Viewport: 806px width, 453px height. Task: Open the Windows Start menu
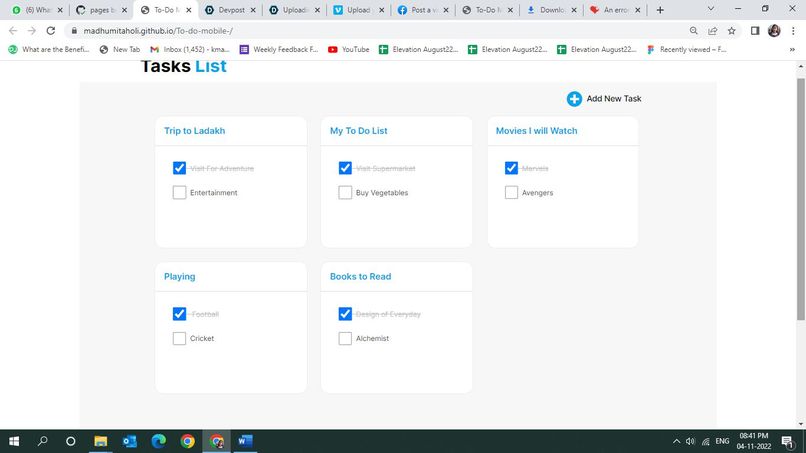click(14, 441)
